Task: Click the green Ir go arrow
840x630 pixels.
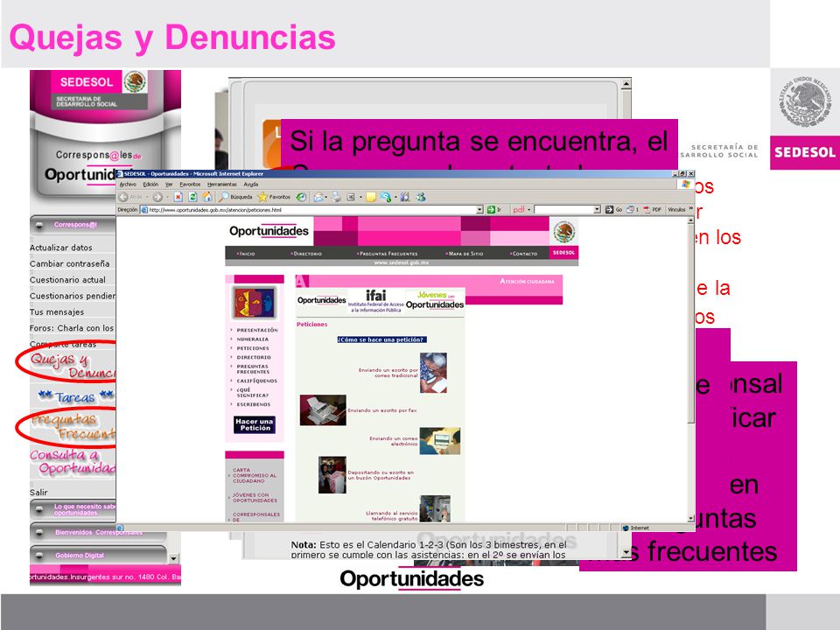Action: click(x=491, y=209)
